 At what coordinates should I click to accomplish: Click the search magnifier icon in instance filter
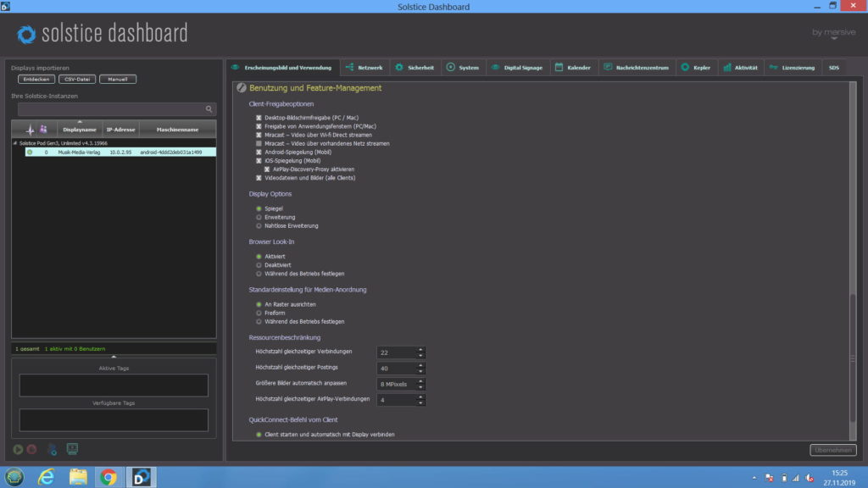(x=209, y=109)
